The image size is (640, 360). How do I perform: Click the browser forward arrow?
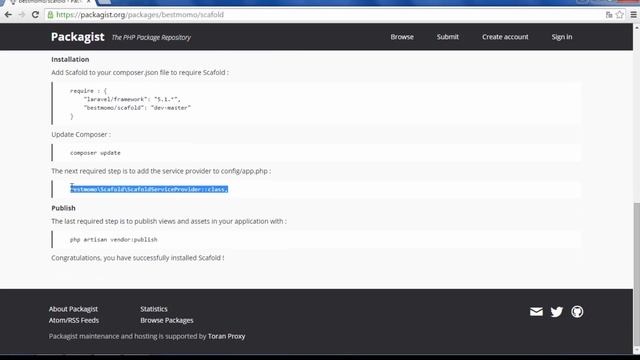[22, 15]
